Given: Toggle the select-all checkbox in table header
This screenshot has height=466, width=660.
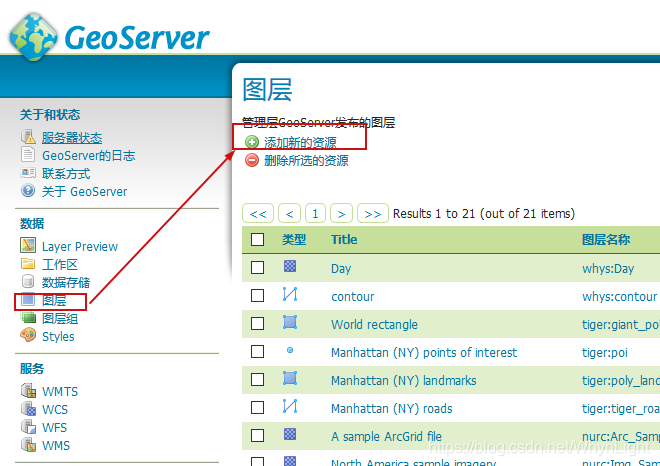Looking at the screenshot, I should pos(258,240).
